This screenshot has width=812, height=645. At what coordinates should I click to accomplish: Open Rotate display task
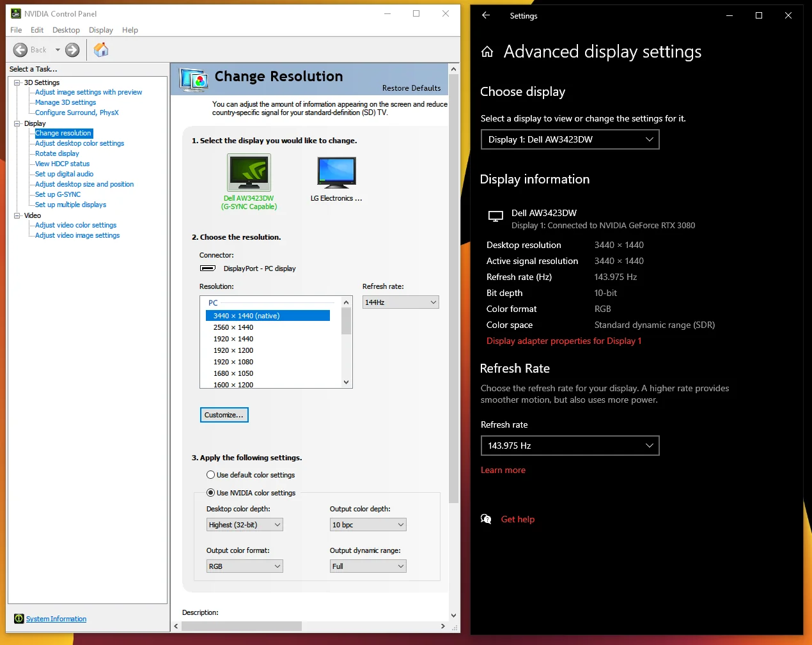pyautogui.click(x=57, y=153)
